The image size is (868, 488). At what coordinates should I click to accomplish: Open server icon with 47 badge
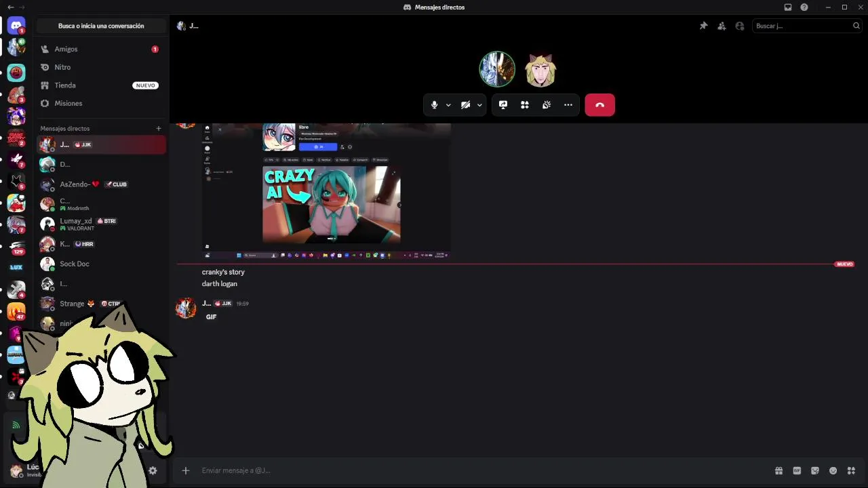(16, 311)
